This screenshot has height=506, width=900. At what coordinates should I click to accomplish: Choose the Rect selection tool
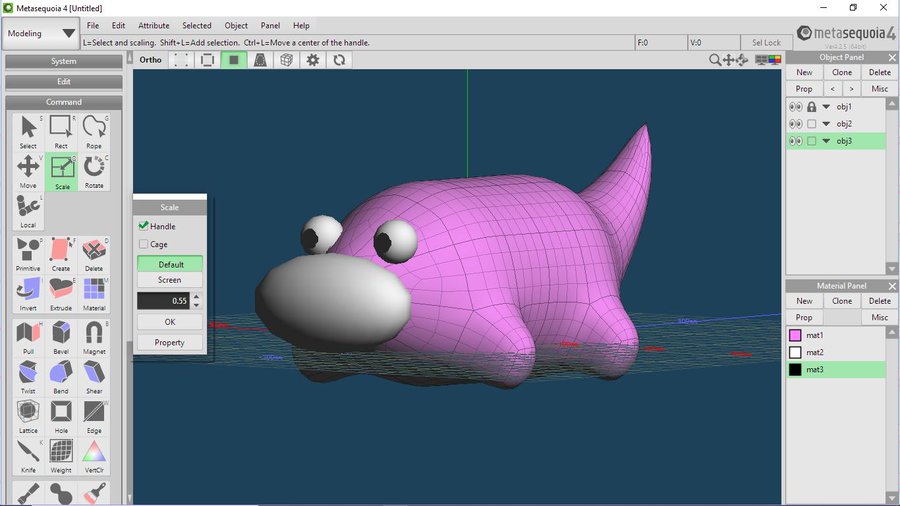(x=61, y=132)
